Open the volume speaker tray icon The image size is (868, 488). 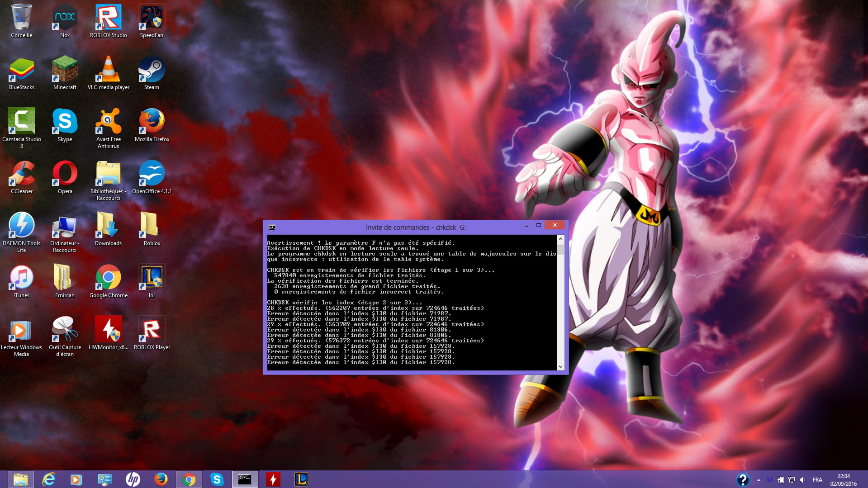coord(802,480)
